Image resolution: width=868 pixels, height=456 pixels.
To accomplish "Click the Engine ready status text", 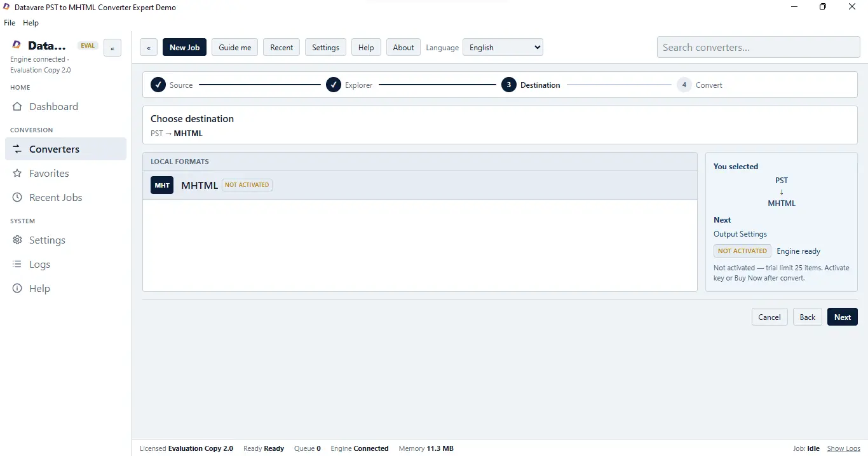I will 799,251.
